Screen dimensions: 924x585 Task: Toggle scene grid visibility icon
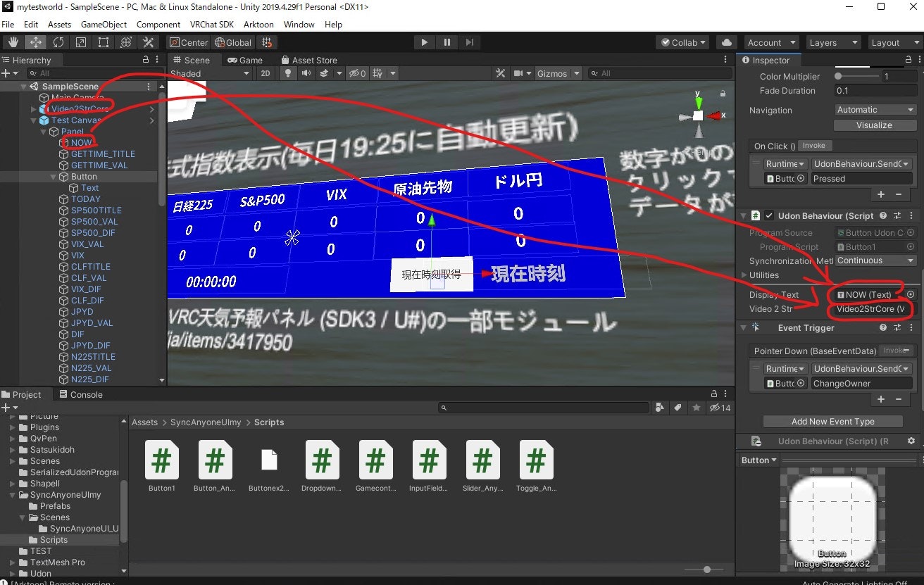click(378, 73)
